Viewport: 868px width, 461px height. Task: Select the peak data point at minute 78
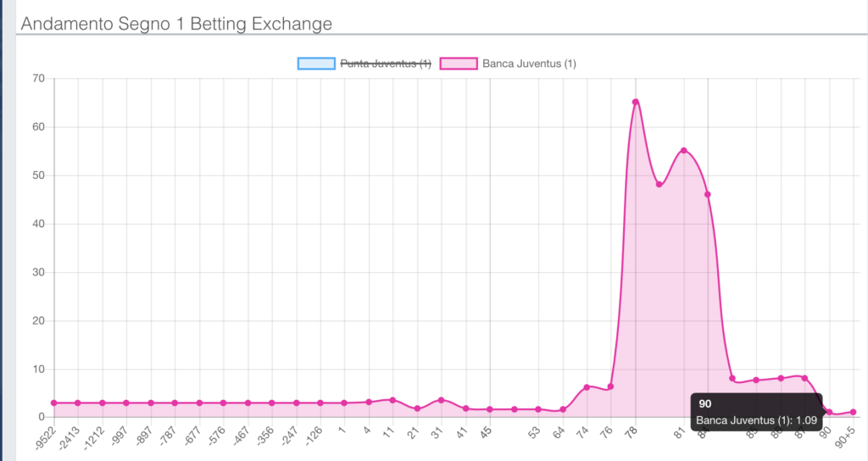click(x=636, y=102)
